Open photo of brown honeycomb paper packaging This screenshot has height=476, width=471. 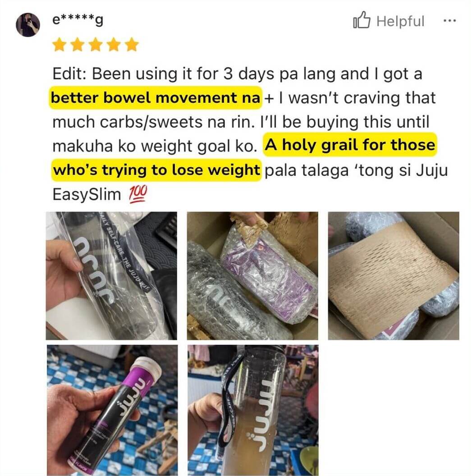393,276
